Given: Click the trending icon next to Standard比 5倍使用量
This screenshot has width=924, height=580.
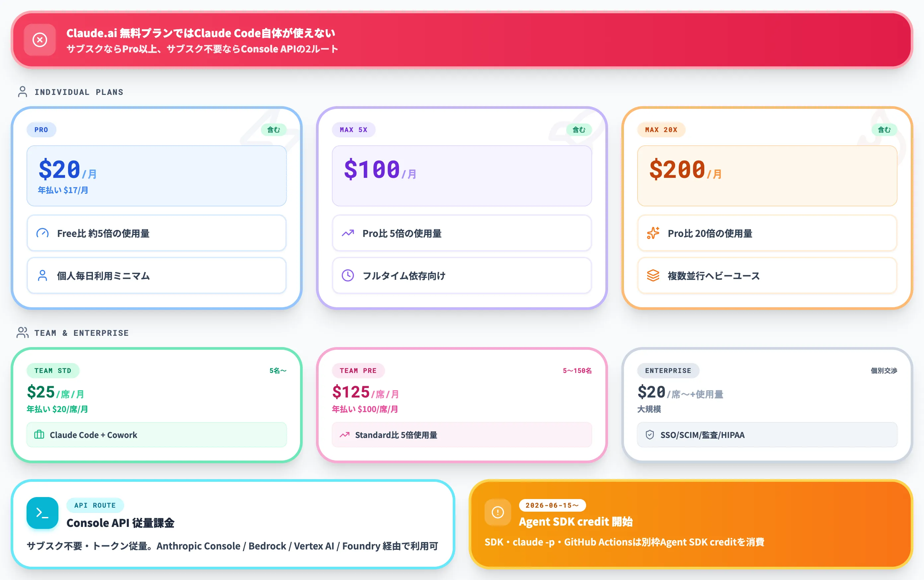Looking at the screenshot, I should coord(345,435).
